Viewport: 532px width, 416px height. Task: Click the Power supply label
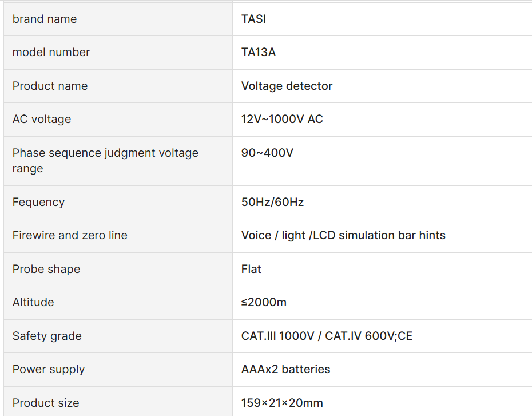tap(49, 369)
